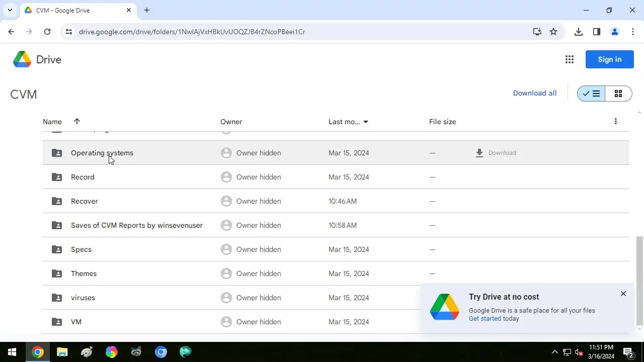
Task: View site information icon in address bar
Action: 69,32
